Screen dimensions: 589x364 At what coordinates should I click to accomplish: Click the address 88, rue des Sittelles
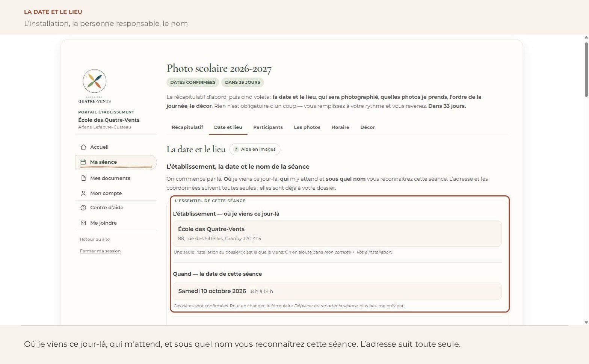click(219, 239)
